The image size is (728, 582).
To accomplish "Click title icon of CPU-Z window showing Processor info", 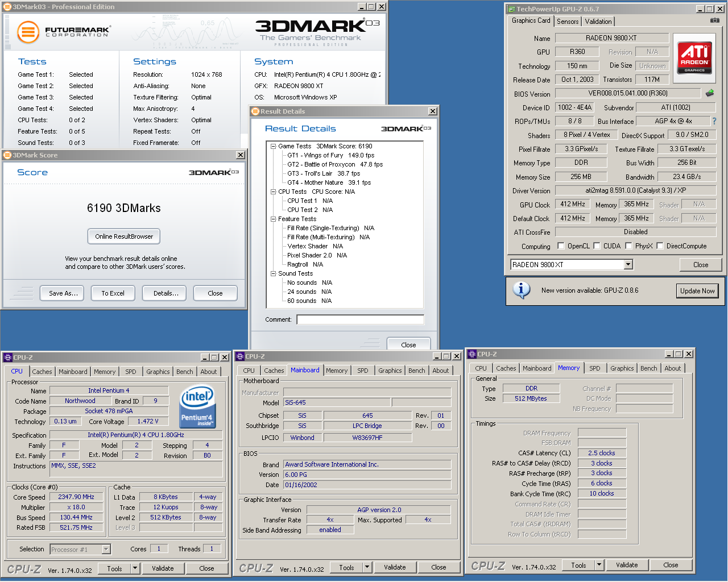I will (x=8, y=357).
